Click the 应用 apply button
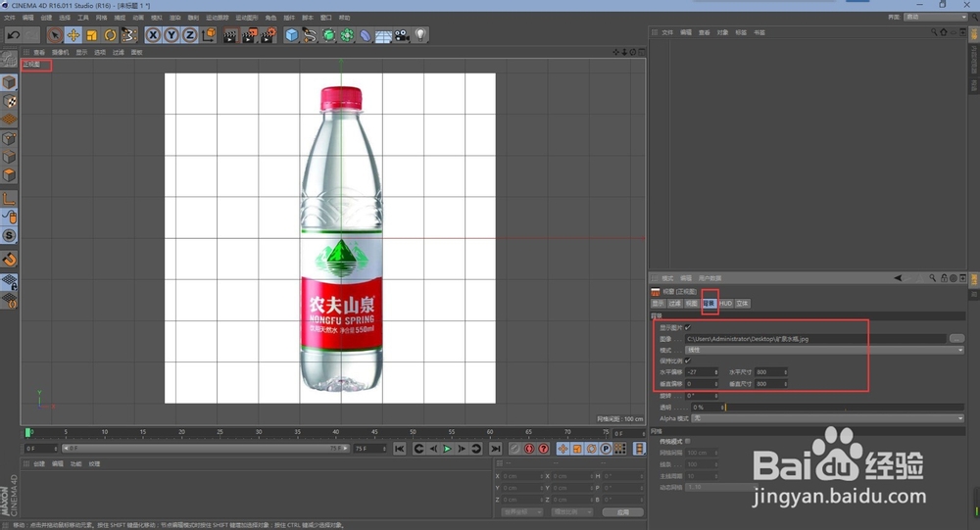This screenshot has height=530, width=980. tap(622, 511)
